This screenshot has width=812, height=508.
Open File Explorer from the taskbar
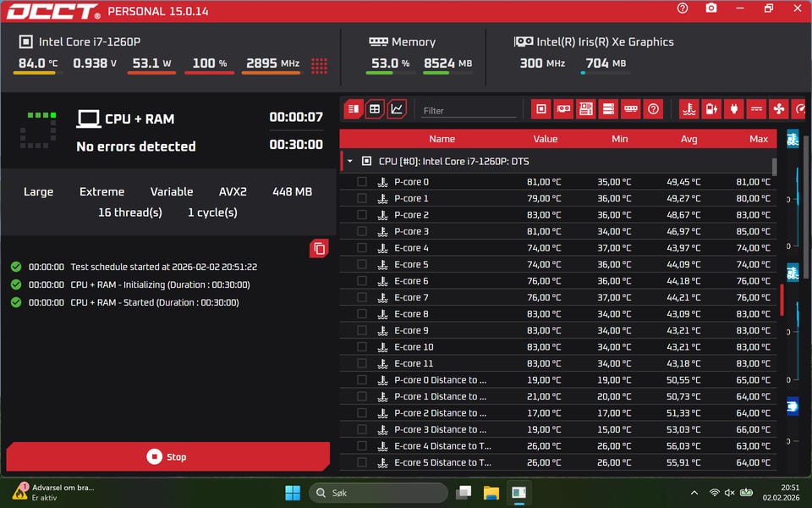pyautogui.click(x=491, y=493)
